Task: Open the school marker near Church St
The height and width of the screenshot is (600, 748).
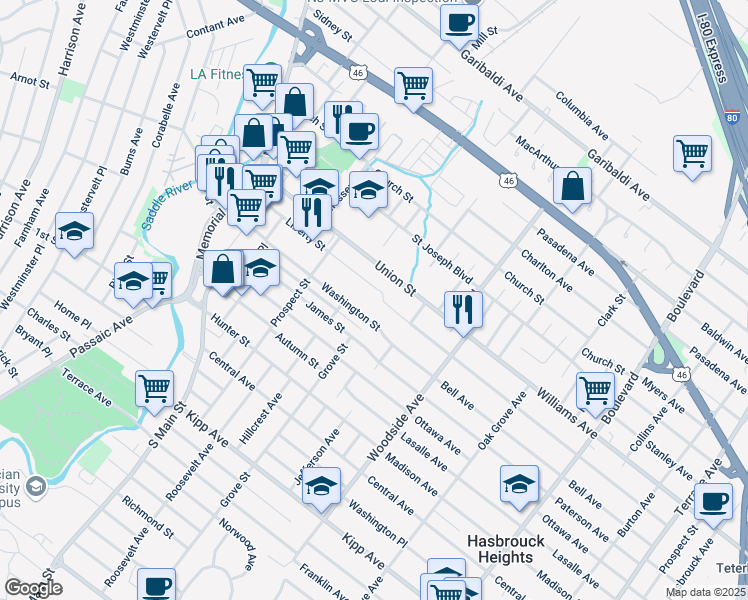Action: click(368, 193)
